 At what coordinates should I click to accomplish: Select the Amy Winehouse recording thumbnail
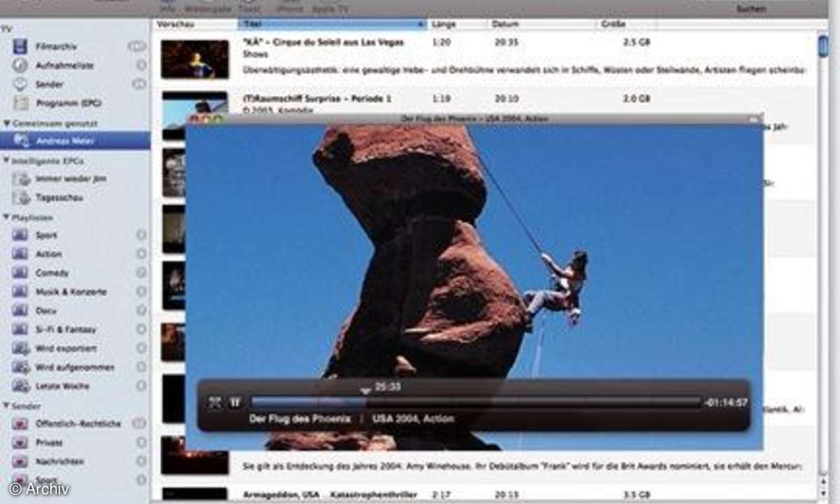point(195,455)
